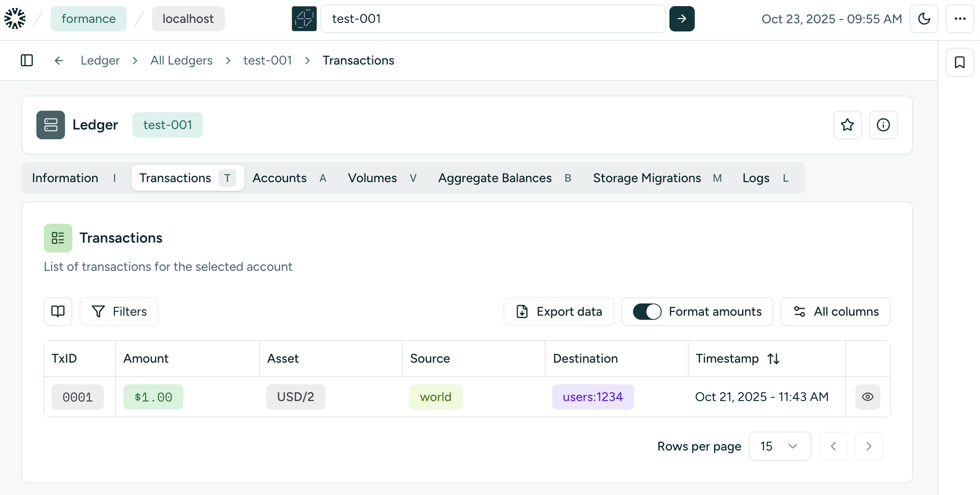Click the test-001 search input field
Image resolution: width=980 pixels, height=495 pixels.
point(492,19)
